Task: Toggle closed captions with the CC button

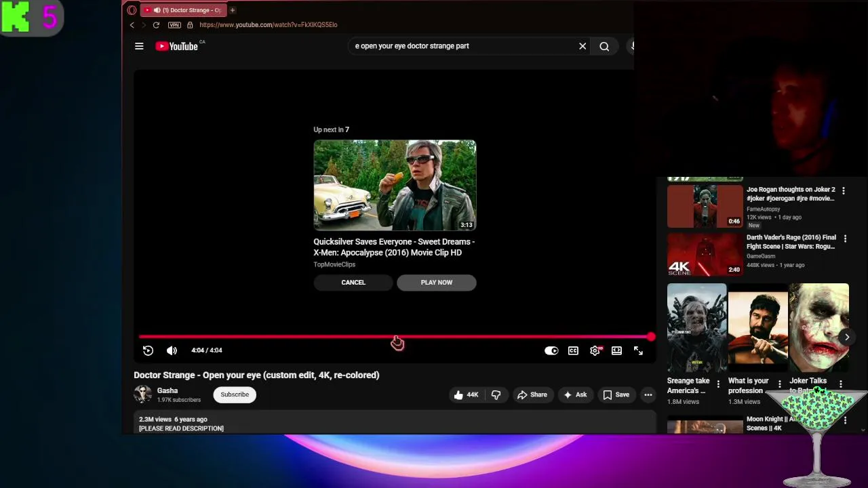Action: click(x=573, y=350)
